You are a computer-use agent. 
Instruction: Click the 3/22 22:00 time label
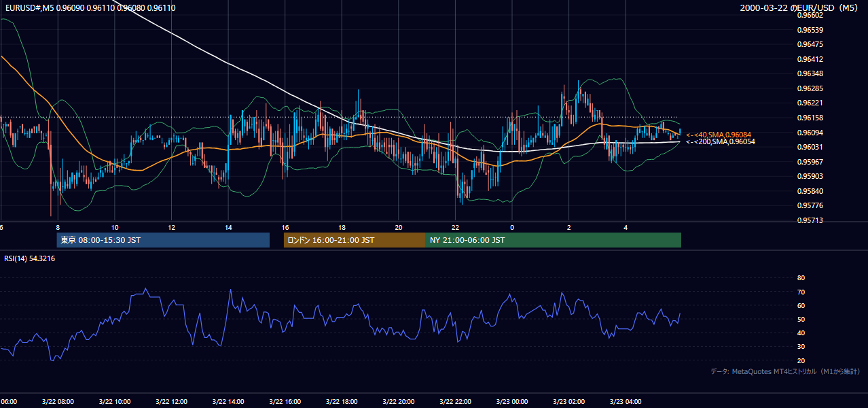455,402
